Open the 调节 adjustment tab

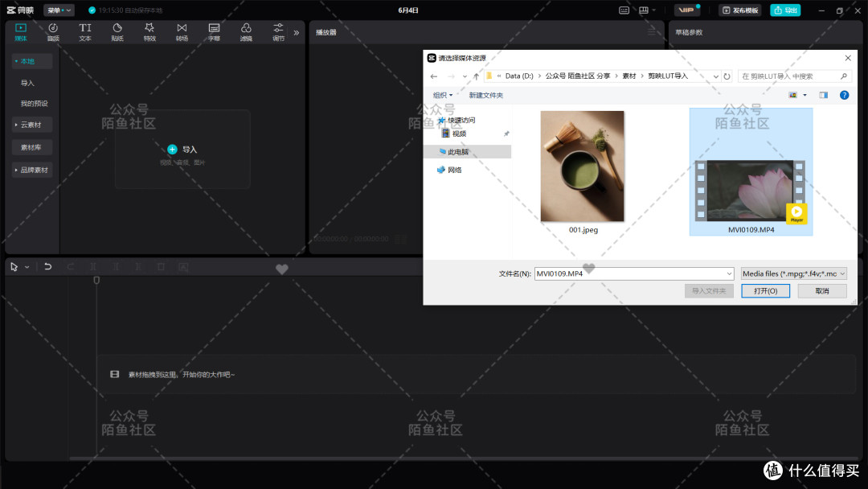point(278,32)
